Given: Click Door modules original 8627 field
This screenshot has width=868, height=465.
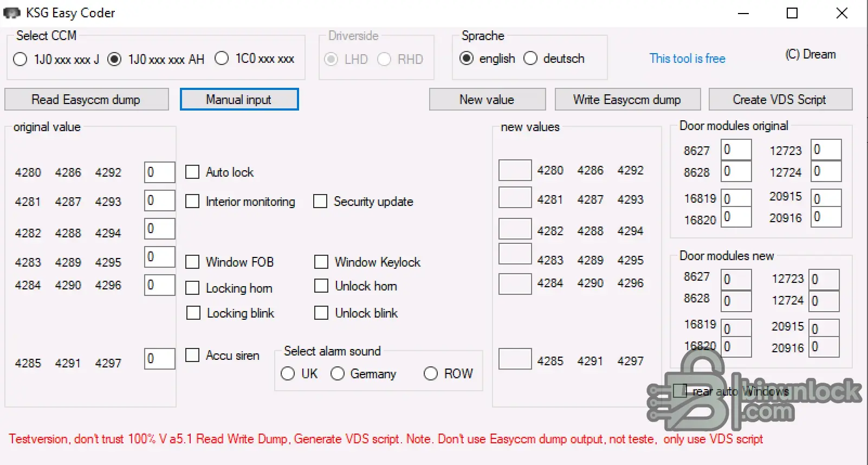Looking at the screenshot, I should tap(736, 150).
